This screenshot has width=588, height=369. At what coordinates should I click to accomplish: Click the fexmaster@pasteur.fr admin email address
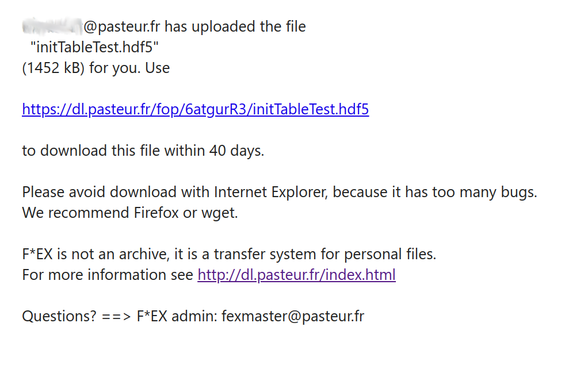(x=293, y=316)
